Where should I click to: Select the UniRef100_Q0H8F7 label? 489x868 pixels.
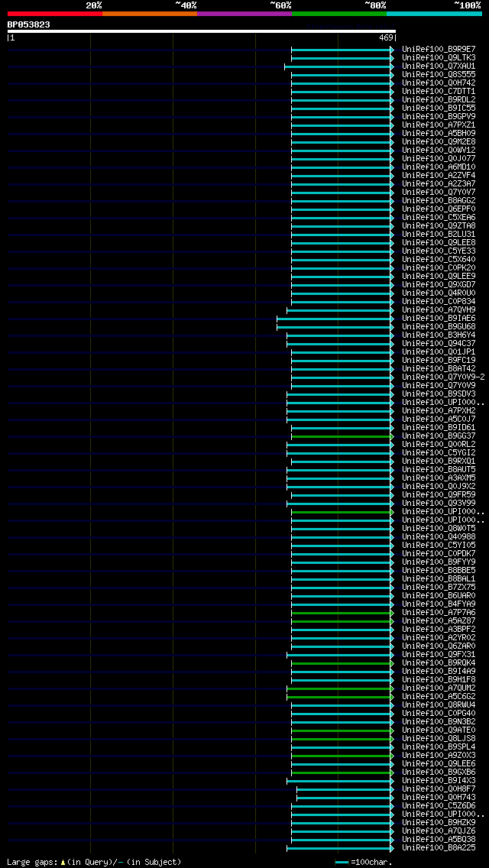point(439,789)
